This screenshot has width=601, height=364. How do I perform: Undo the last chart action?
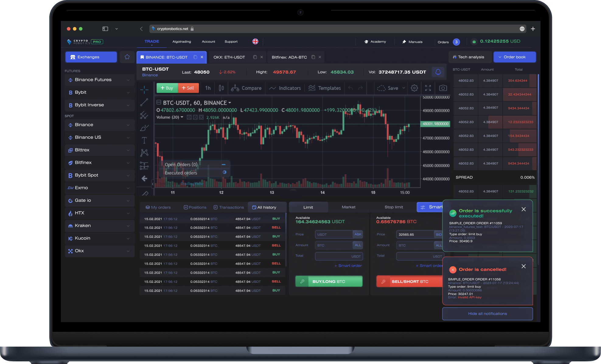[351, 88]
